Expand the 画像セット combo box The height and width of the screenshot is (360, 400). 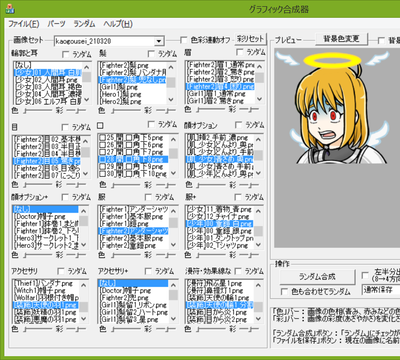point(159,41)
